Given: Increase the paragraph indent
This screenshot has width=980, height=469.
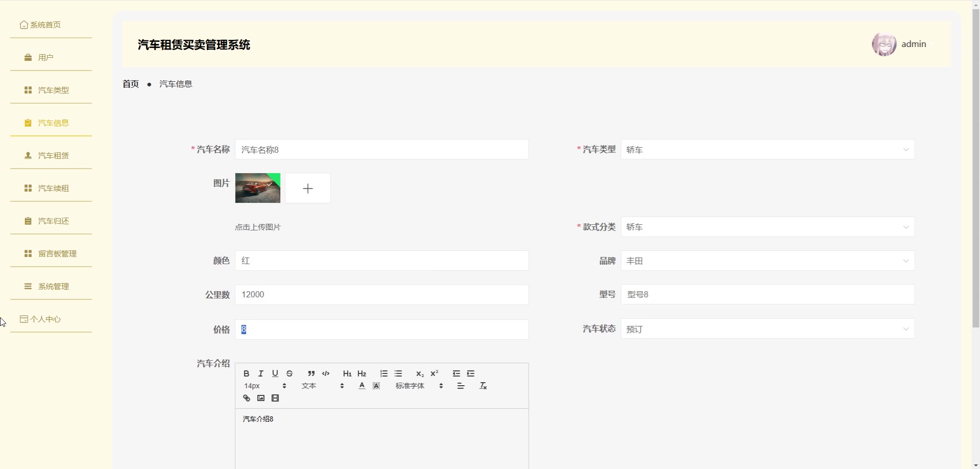Looking at the screenshot, I should [471, 373].
